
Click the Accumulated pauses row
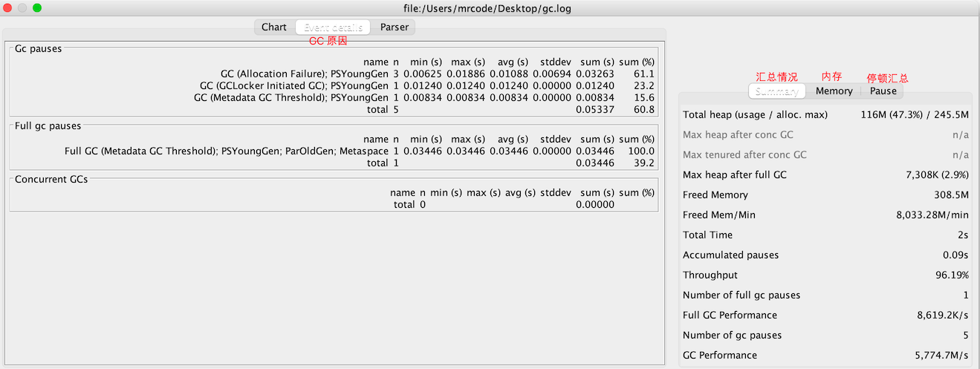[x=825, y=255]
